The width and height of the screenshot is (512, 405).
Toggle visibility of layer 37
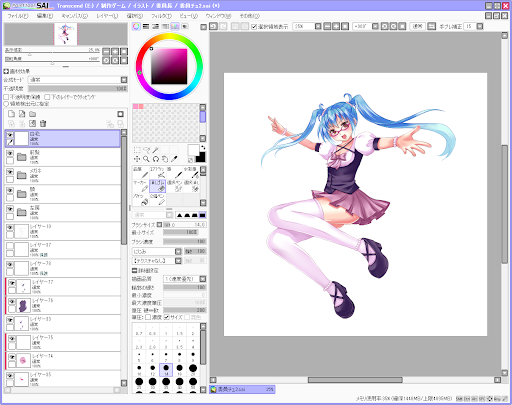coord(10,246)
